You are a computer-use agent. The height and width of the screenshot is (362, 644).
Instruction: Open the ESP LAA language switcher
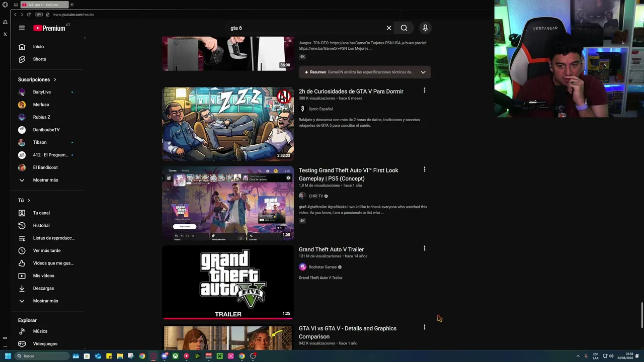click(596, 356)
